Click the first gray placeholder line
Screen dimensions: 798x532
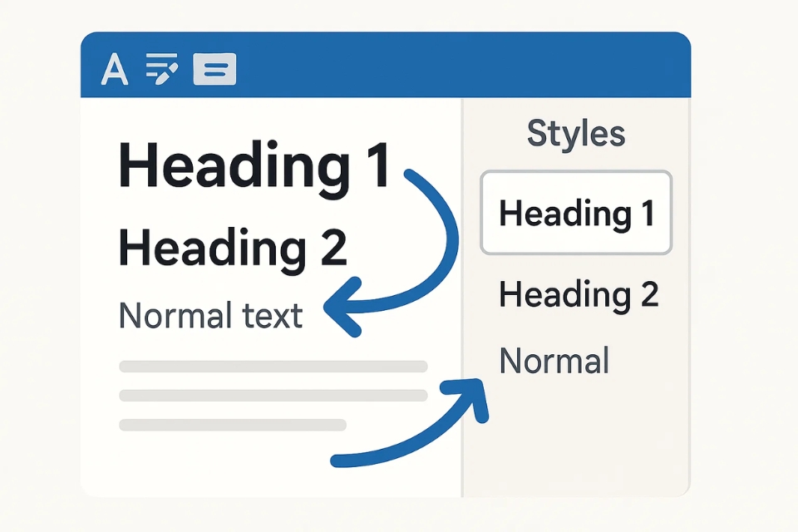coord(273,367)
